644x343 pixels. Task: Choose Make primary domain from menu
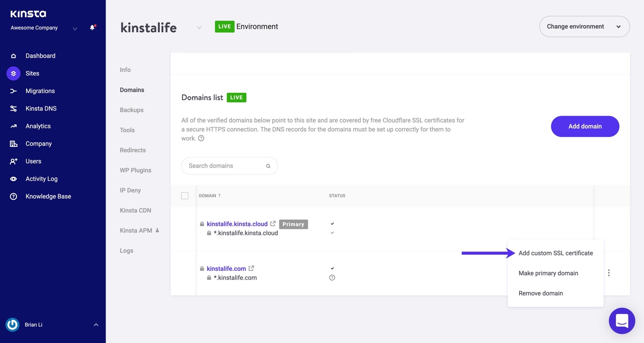pyautogui.click(x=548, y=273)
